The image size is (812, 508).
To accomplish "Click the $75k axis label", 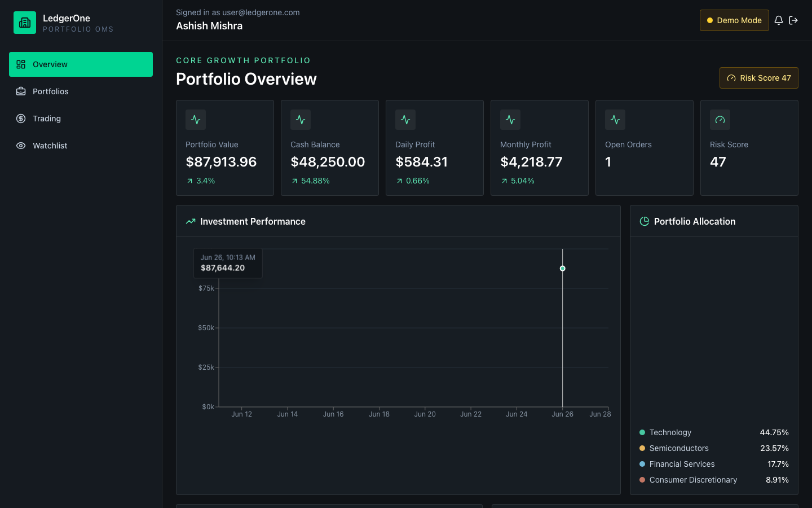I will point(206,288).
